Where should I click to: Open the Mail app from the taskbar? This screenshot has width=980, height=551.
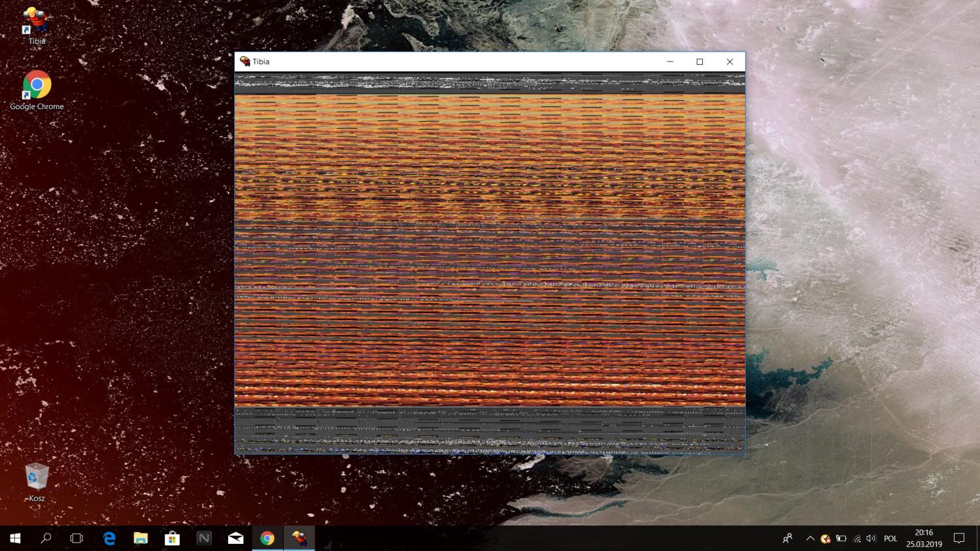[x=235, y=539]
